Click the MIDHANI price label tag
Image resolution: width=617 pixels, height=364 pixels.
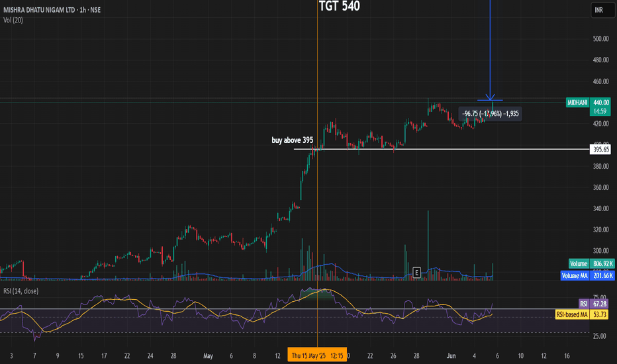pyautogui.click(x=577, y=103)
